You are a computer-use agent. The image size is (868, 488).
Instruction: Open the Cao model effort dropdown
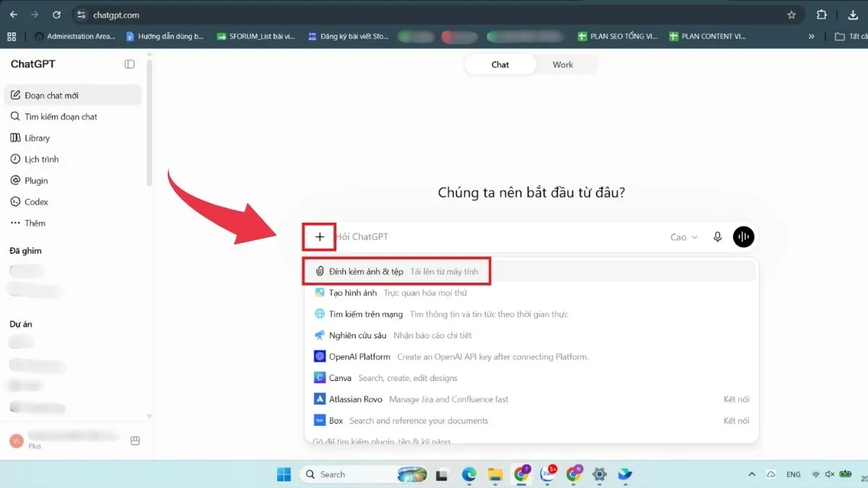coord(684,237)
